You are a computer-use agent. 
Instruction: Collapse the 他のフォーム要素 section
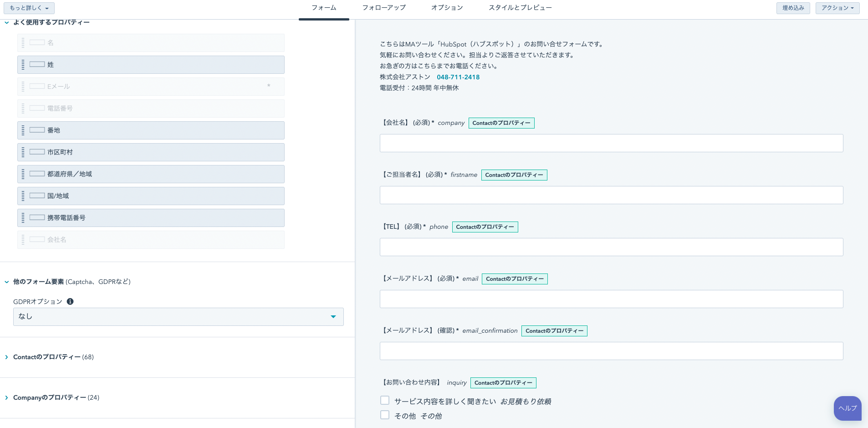pos(6,282)
